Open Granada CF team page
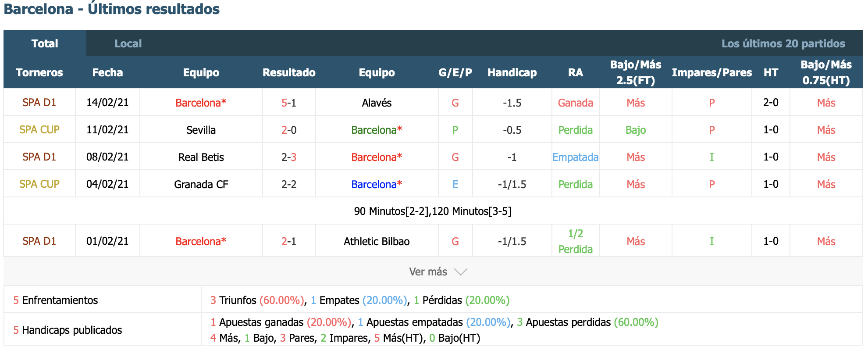The height and width of the screenshot is (350, 868). (201, 184)
